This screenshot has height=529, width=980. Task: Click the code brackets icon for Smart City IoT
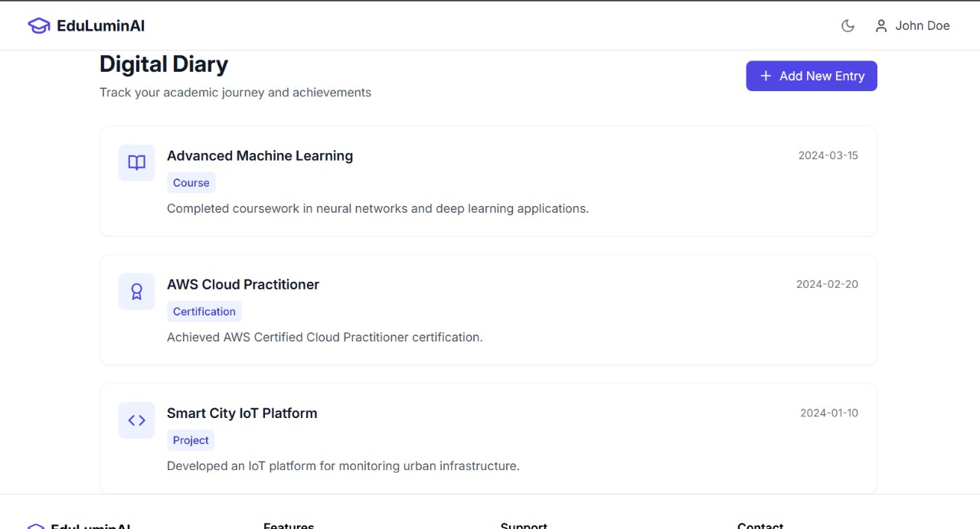click(137, 420)
